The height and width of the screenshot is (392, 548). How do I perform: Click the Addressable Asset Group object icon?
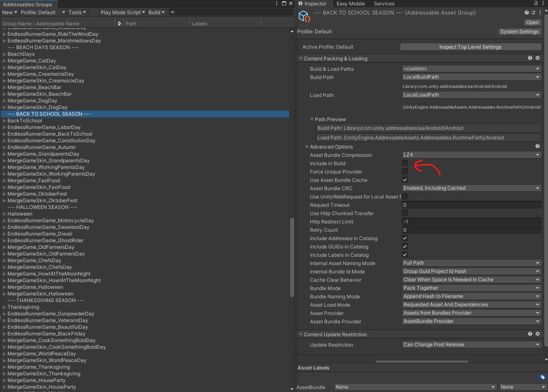click(304, 17)
